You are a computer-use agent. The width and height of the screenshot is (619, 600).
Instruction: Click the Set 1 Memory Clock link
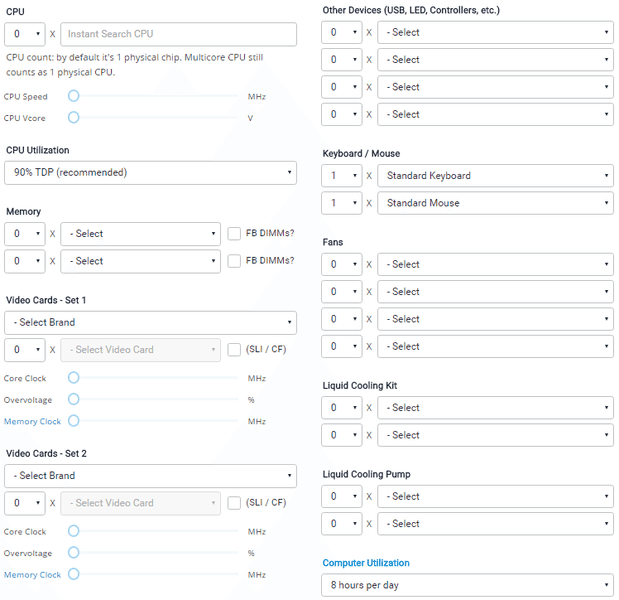[32, 422]
